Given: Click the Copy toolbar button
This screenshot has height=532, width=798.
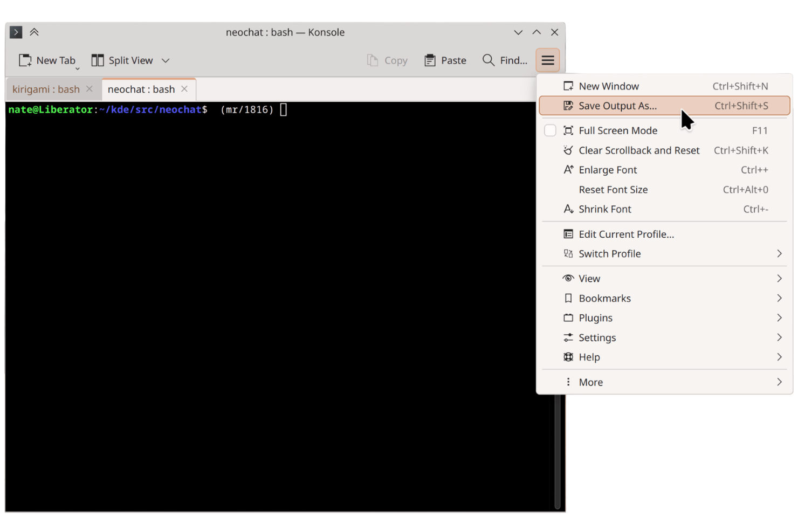Looking at the screenshot, I should pos(387,60).
